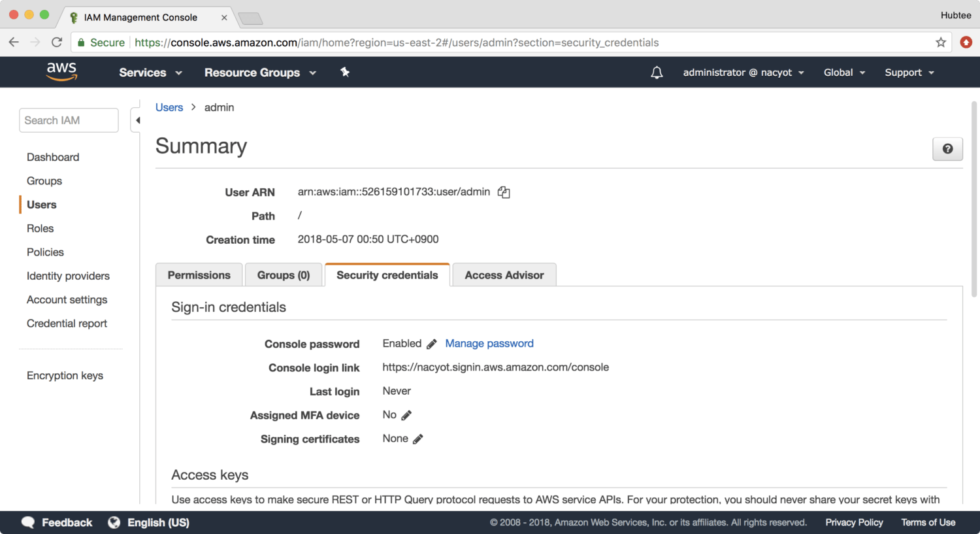Click the globe language icon
This screenshot has width=980, height=534.
click(114, 522)
